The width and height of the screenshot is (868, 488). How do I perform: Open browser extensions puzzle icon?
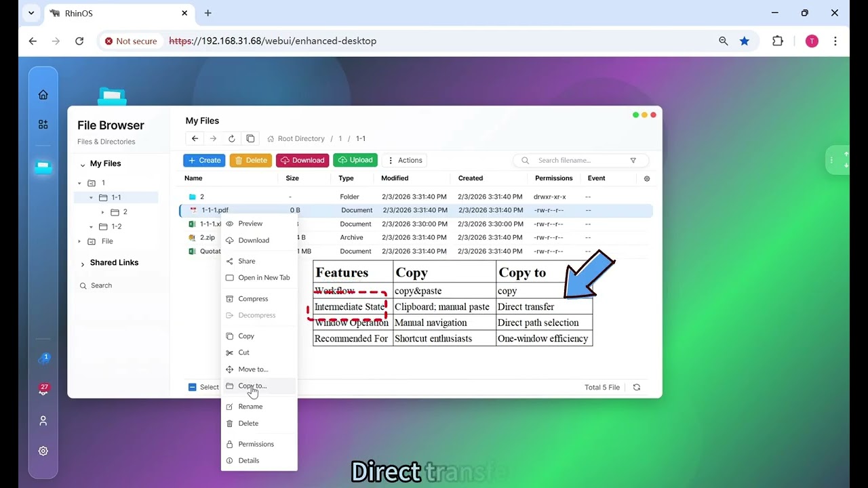[778, 41]
